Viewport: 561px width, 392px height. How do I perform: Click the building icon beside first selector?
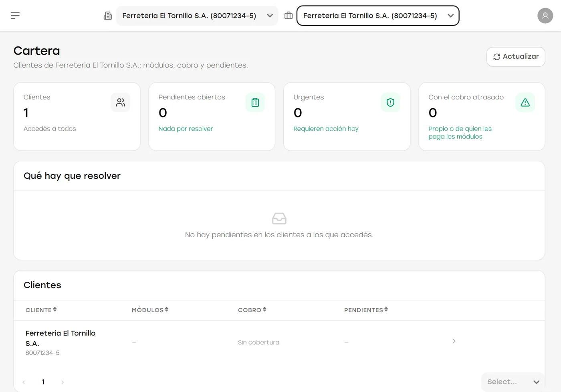pyautogui.click(x=108, y=16)
